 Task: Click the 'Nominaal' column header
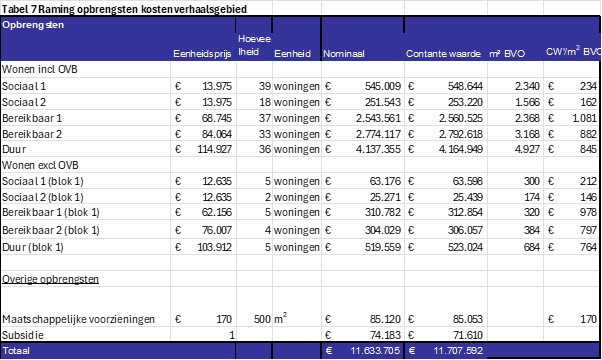click(344, 54)
